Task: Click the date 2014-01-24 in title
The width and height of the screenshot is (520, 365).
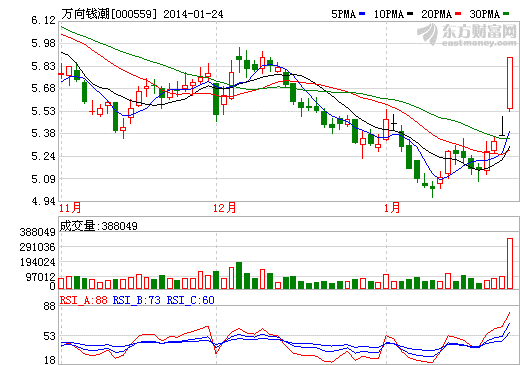Action: click(x=193, y=14)
